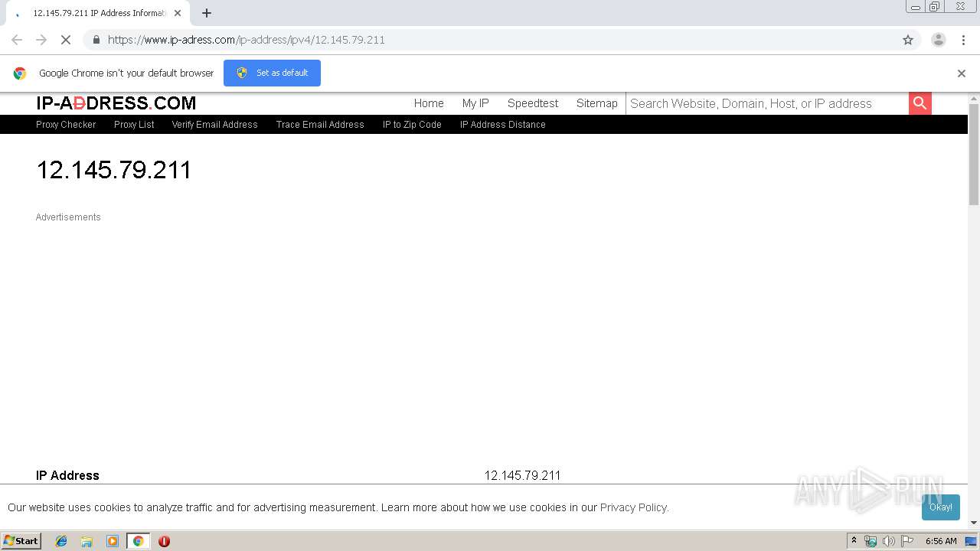
Task: Click the page vertical scrollbar thumb
Action: click(974, 155)
